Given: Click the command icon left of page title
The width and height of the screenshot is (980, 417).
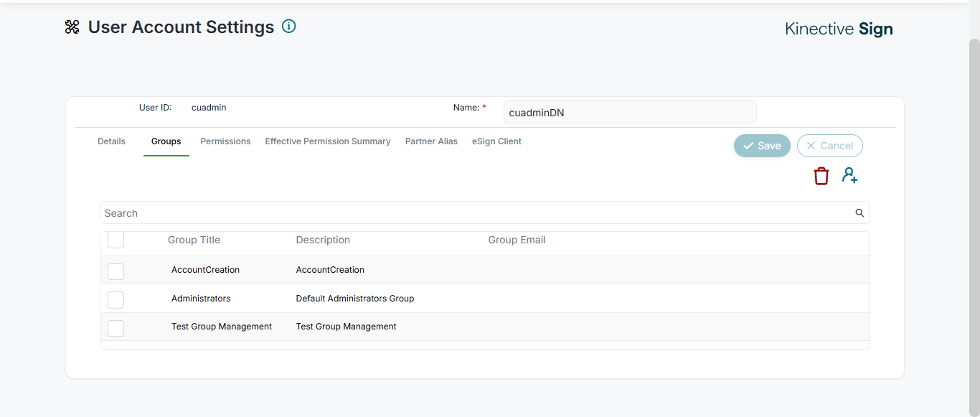Looking at the screenshot, I should pyautogui.click(x=72, y=27).
